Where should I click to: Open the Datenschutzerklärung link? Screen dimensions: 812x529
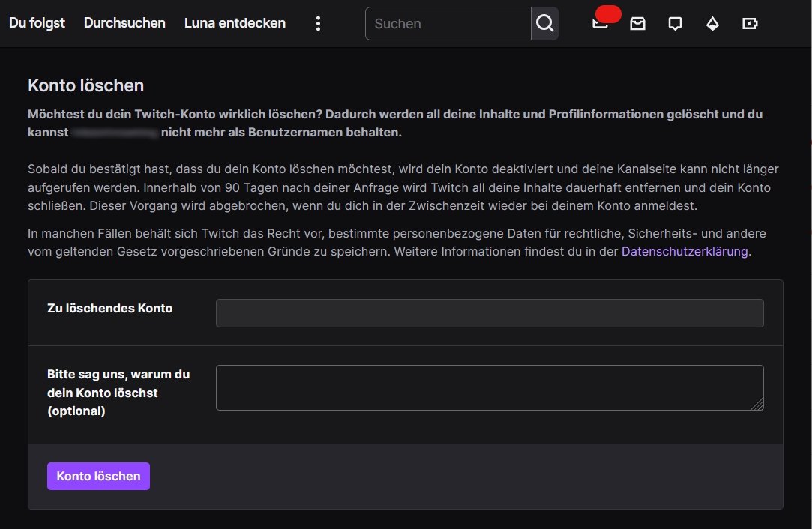685,252
